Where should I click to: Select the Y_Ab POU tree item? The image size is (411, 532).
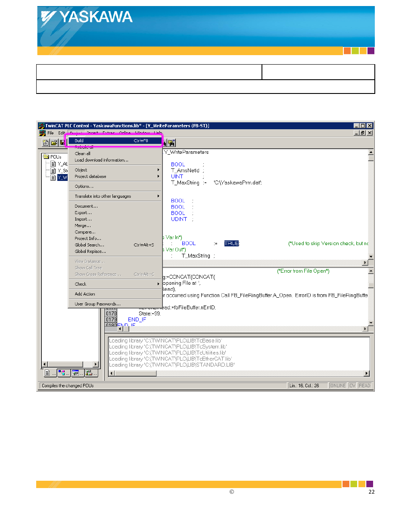(62, 164)
